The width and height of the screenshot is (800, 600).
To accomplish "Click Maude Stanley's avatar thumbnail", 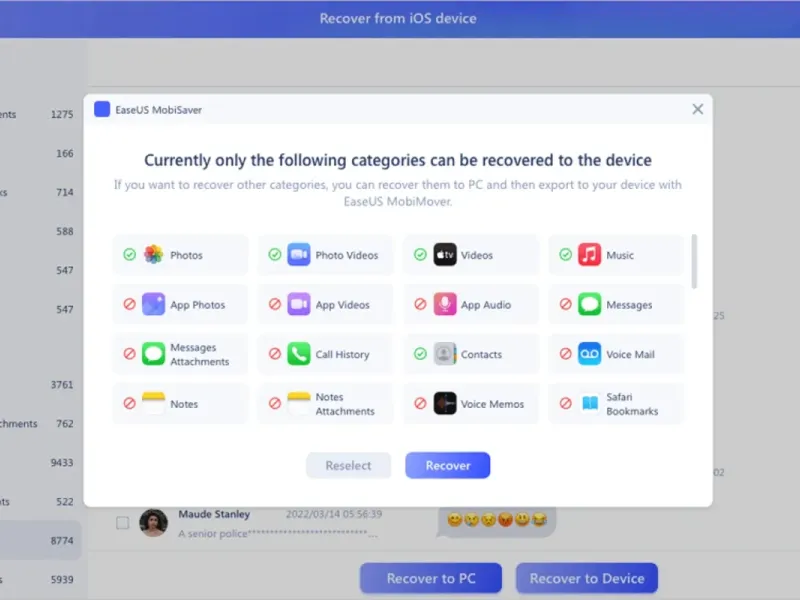I will click(154, 522).
